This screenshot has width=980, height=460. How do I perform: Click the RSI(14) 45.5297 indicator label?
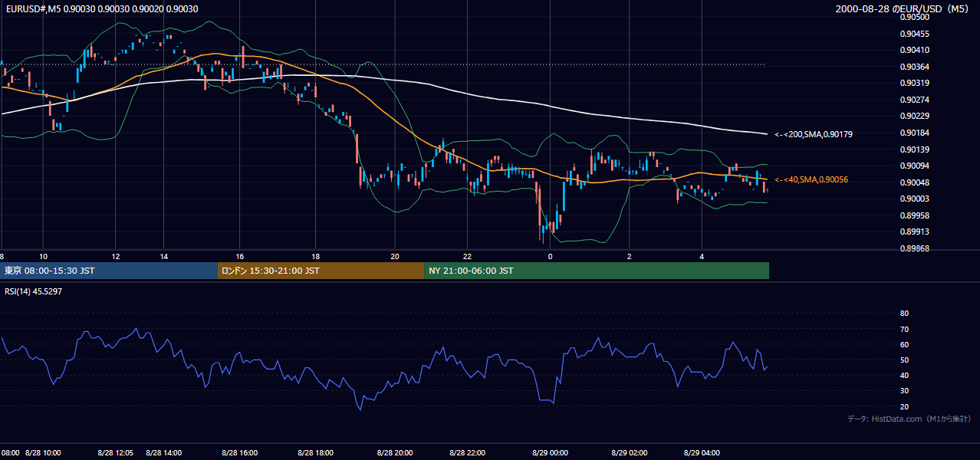point(34,291)
